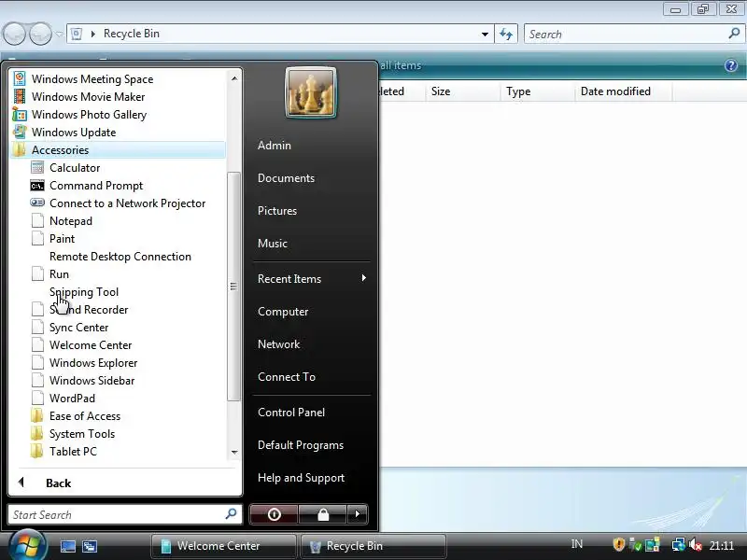This screenshot has height=560, width=747.
Task: Open Pictures from Start menu
Action: pyautogui.click(x=277, y=211)
